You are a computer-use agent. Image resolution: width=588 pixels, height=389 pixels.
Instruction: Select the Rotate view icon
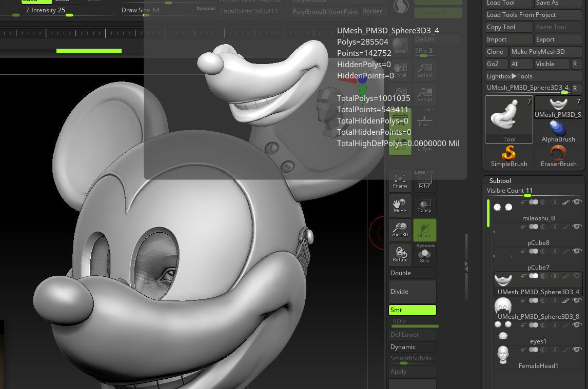coord(400,254)
